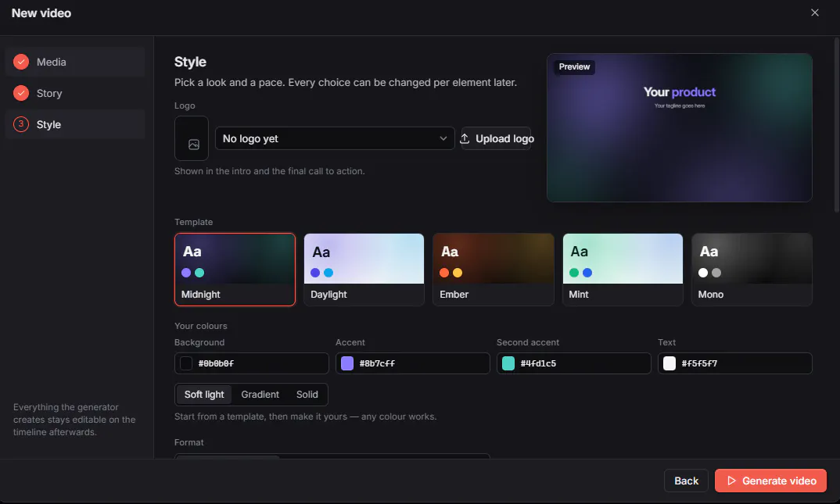Open the Second accent colour swatch
This screenshot has width=840, height=504.
(x=508, y=363)
